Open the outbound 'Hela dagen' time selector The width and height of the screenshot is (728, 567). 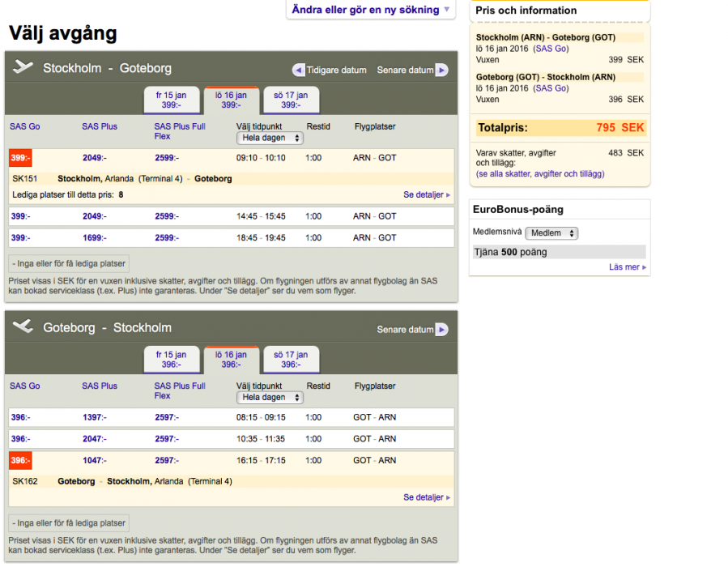tap(270, 138)
